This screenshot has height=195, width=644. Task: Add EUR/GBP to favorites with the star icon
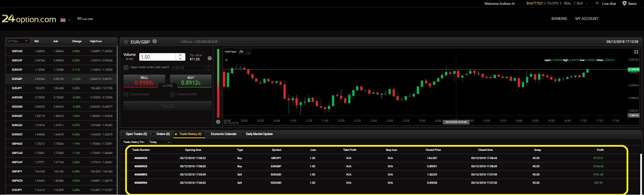point(126,41)
